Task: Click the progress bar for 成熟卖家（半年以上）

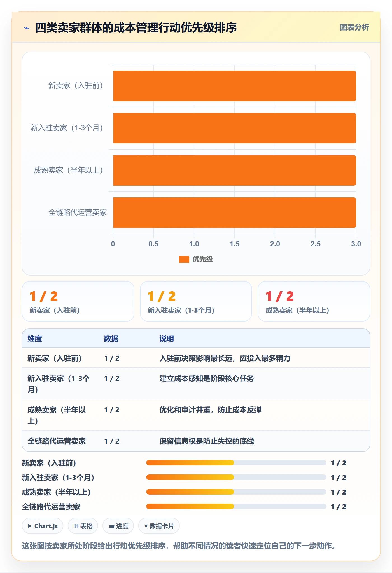Action: [236, 492]
